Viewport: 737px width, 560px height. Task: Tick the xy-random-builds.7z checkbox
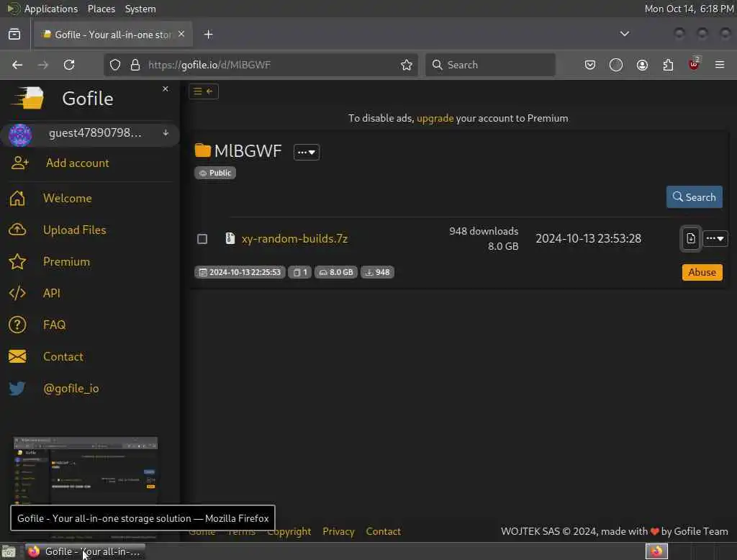(202, 239)
